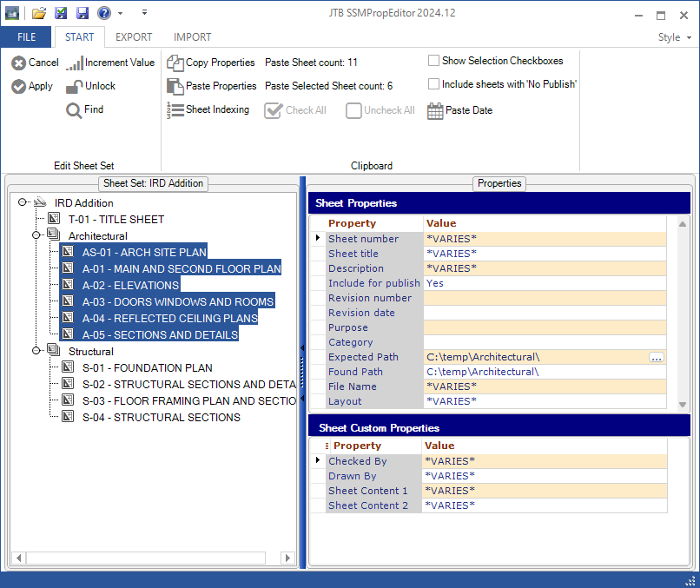Click the Apply button
The height and width of the screenshot is (588, 700).
pyautogui.click(x=32, y=86)
